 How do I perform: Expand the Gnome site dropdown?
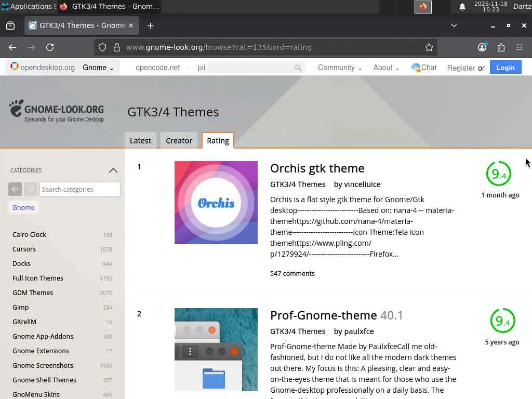tap(98, 68)
